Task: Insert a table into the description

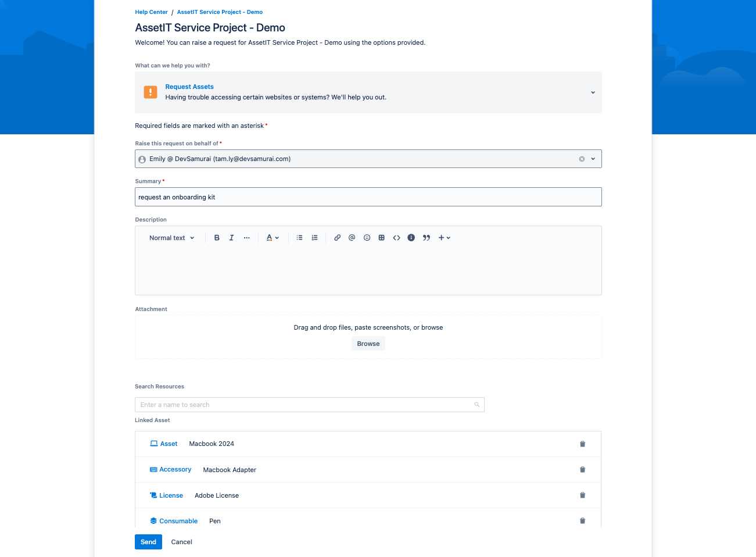Action: (x=382, y=238)
